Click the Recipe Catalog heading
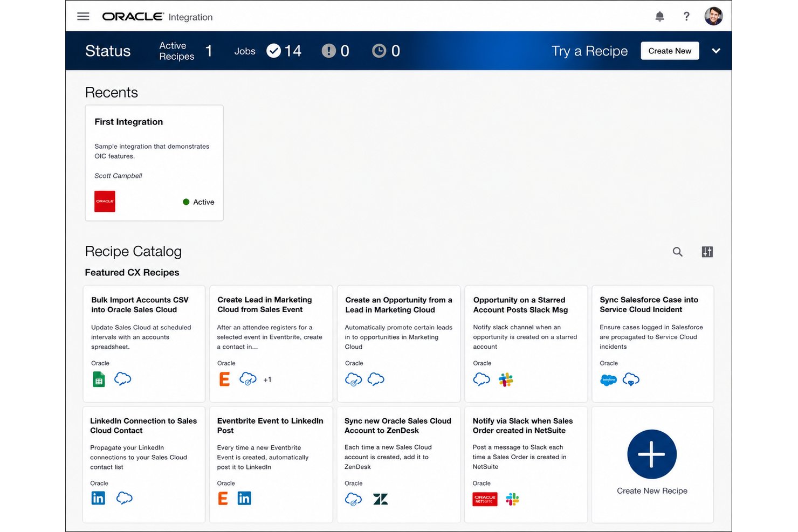The image size is (798, 532). pyautogui.click(x=133, y=252)
